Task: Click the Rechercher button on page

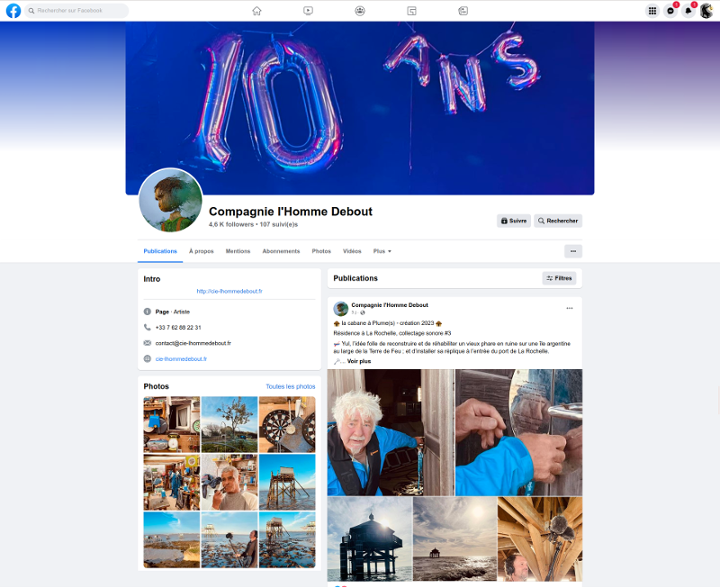Action: (x=558, y=221)
